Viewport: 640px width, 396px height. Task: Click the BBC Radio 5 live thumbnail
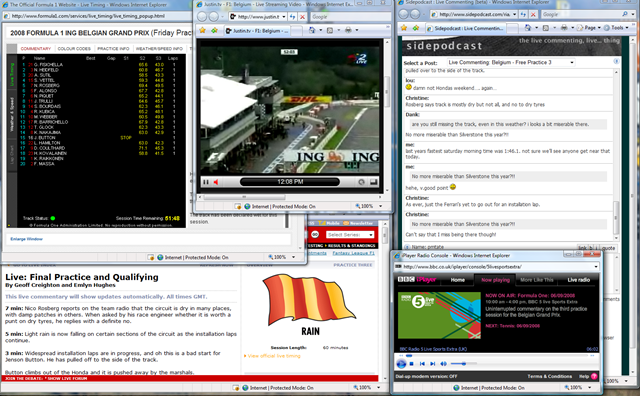pos(439,315)
